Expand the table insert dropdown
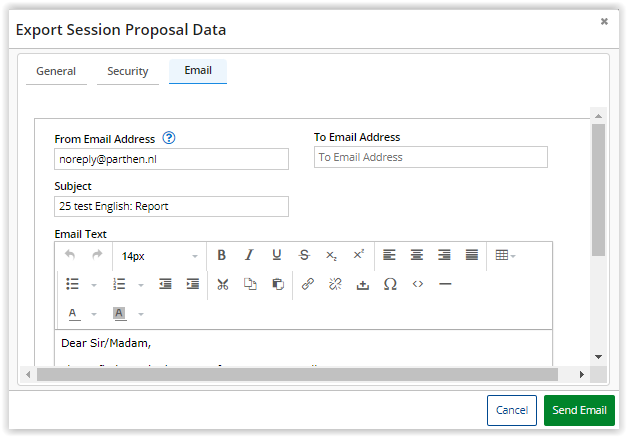 tap(513, 256)
